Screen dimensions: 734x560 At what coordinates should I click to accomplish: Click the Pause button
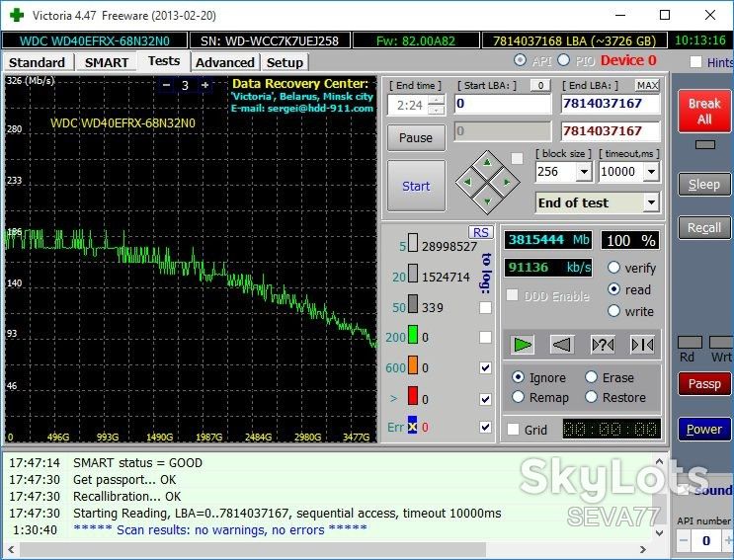pyautogui.click(x=416, y=137)
